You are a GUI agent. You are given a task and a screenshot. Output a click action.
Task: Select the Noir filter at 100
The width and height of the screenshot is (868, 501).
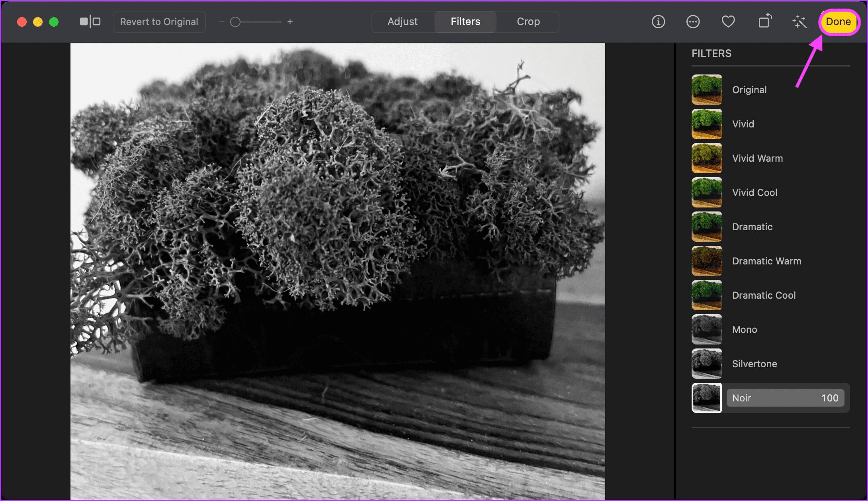(785, 397)
